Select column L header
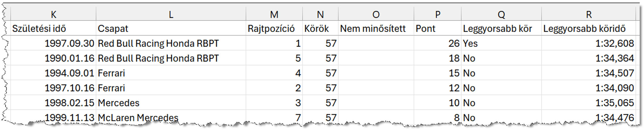 (x=171, y=14)
